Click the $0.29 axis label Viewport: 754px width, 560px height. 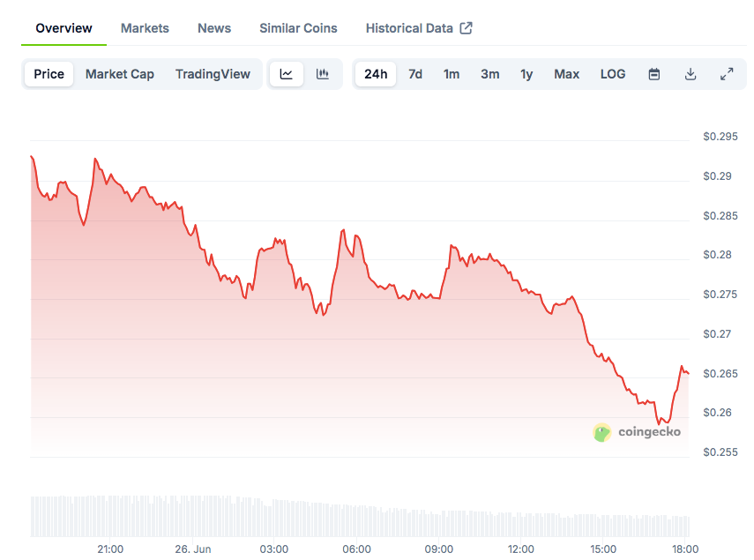(718, 176)
